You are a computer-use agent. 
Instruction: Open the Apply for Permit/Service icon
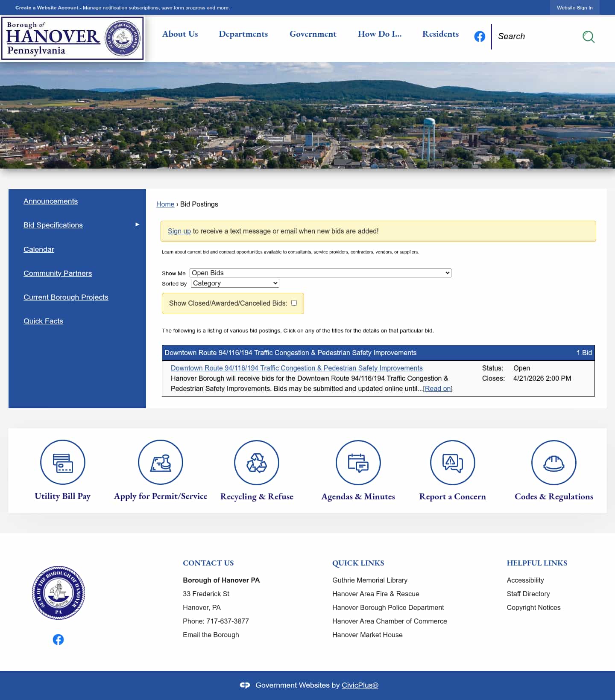click(161, 462)
